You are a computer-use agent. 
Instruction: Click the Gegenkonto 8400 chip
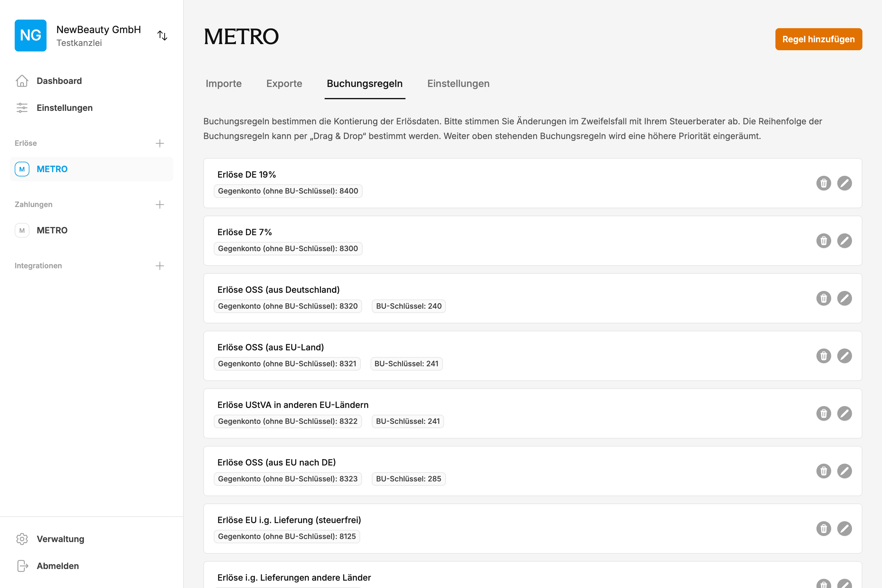287,191
